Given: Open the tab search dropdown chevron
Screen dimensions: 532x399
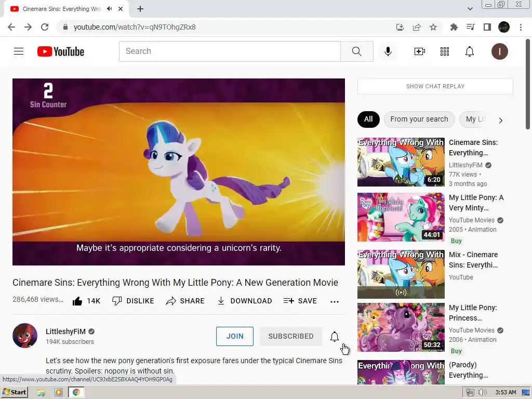Looking at the screenshot, I should [x=470, y=9].
